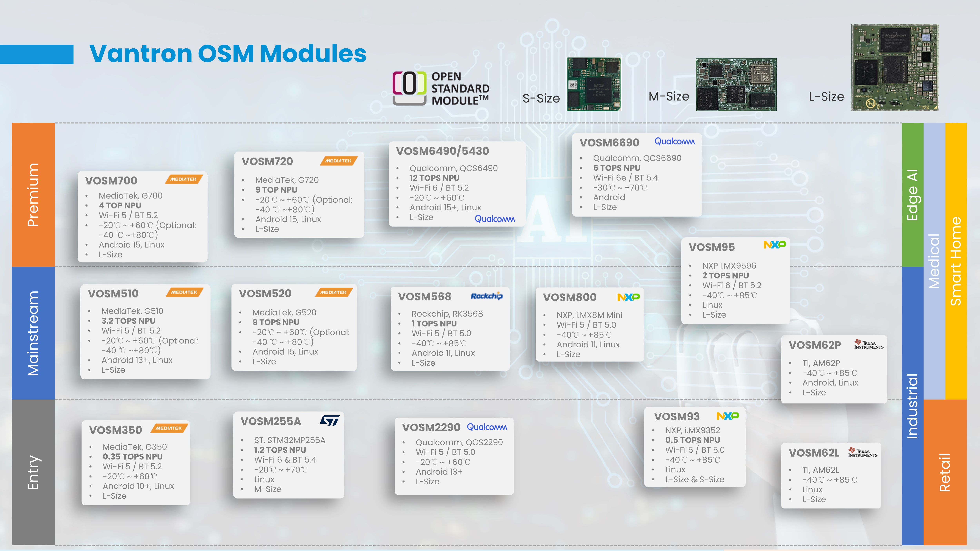Click the TI, AM62L spec line
The height and width of the screenshot is (551, 980).
pos(821,470)
